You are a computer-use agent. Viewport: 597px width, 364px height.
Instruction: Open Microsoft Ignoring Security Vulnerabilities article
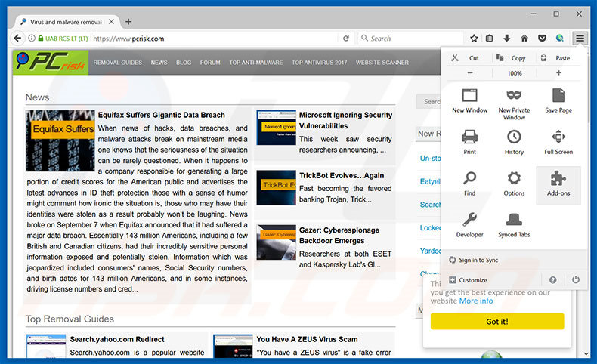(345, 120)
